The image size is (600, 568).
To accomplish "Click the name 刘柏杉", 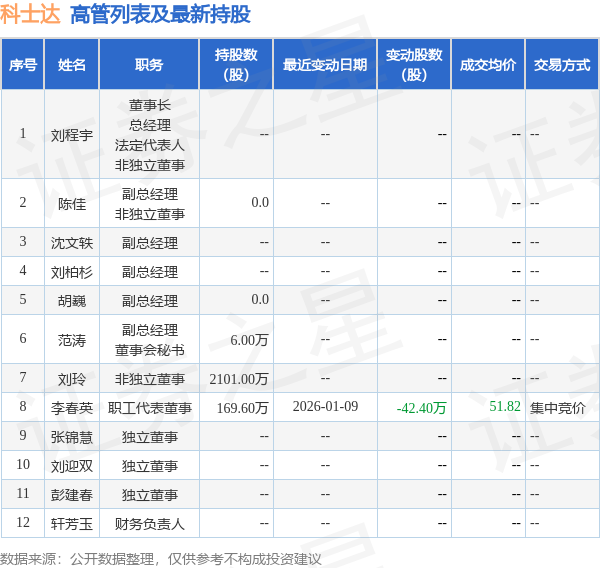I will pyautogui.click(x=72, y=272).
